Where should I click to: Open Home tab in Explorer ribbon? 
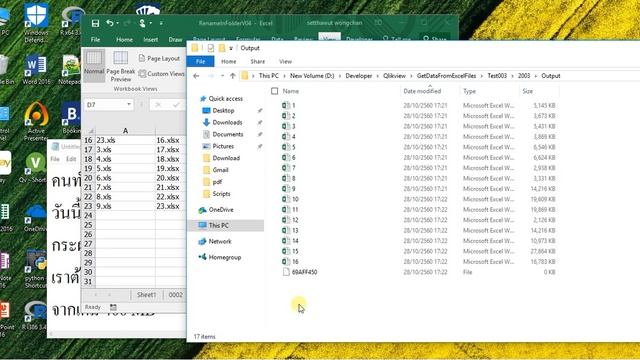pyautogui.click(x=229, y=62)
